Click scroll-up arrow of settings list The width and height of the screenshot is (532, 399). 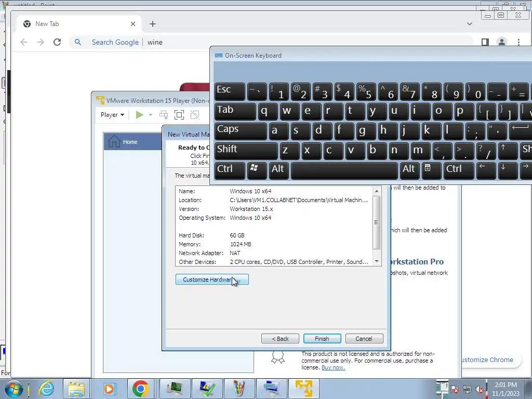[x=377, y=191]
